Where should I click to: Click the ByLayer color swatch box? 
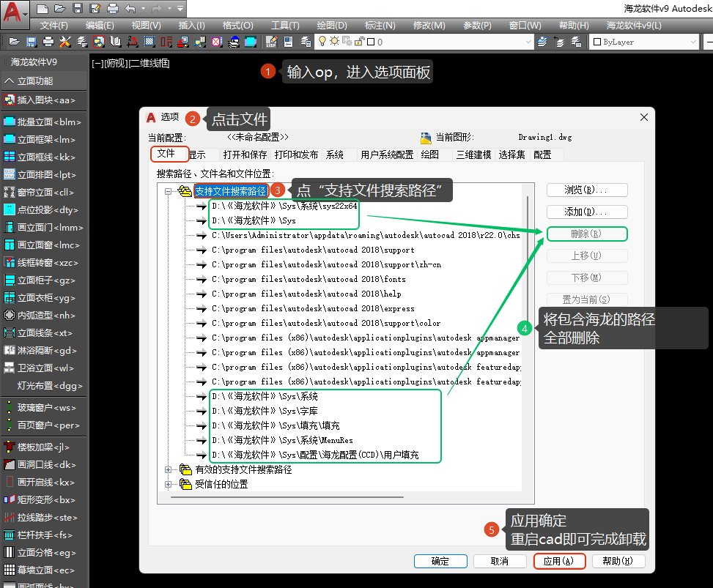(597, 42)
